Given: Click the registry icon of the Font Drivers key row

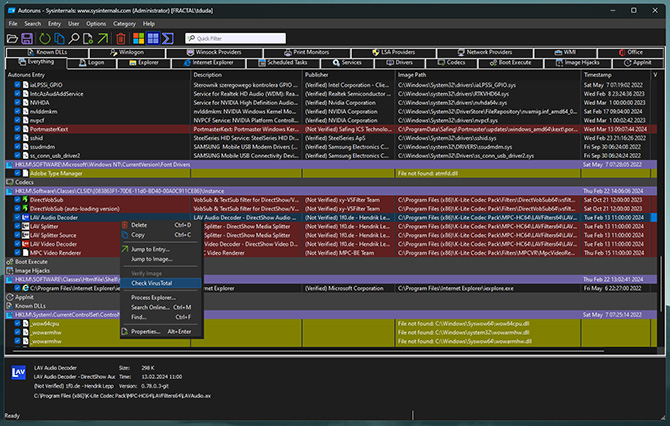Looking at the screenshot, I should [x=9, y=165].
